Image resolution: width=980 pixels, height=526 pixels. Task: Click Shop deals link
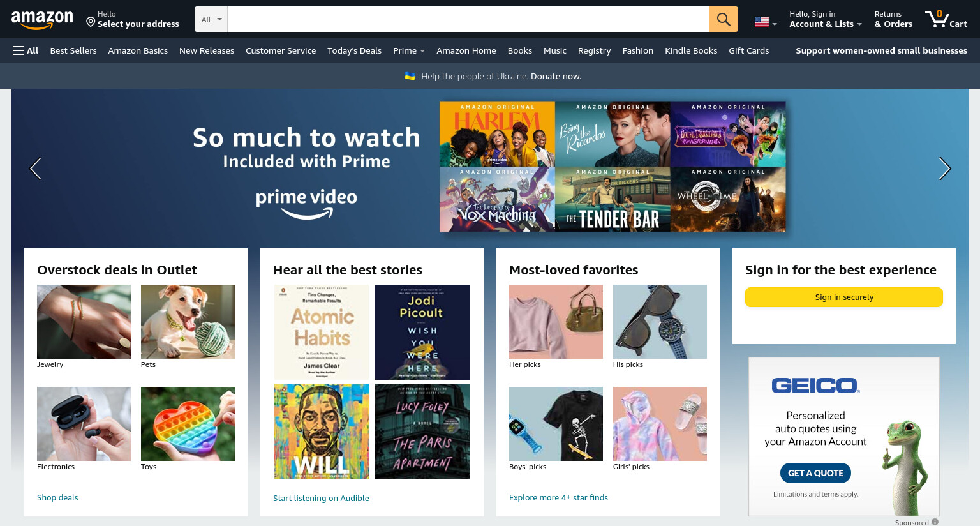(x=57, y=497)
